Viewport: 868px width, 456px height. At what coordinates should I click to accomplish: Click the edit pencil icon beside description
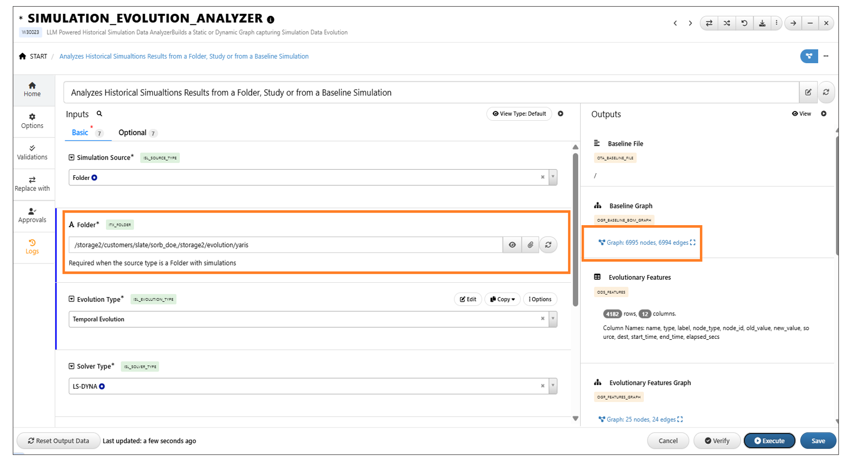click(x=808, y=92)
